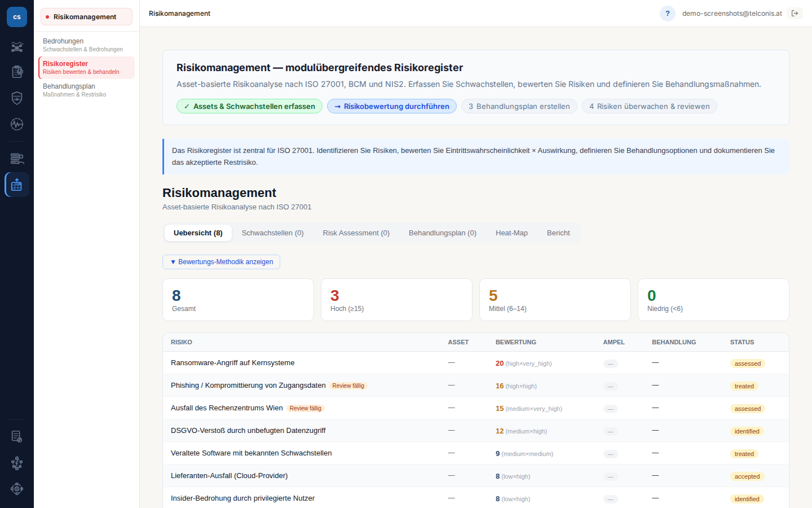The image size is (812, 508).
Task: Click the Ampel indicator in Ransomware row
Action: tap(611, 364)
